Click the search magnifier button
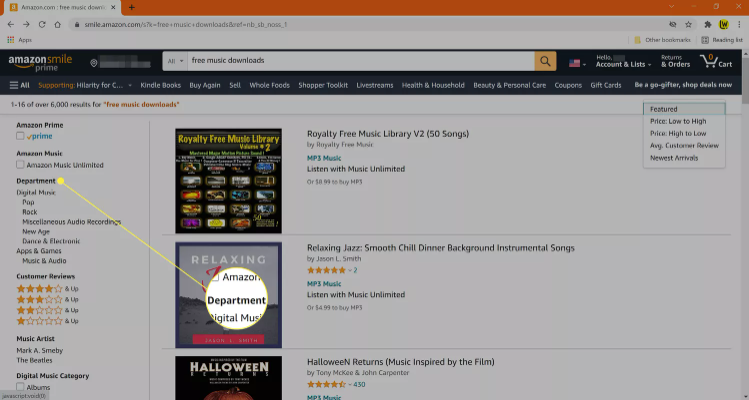The height and width of the screenshot is (400, 749). (x=545, y=61)
